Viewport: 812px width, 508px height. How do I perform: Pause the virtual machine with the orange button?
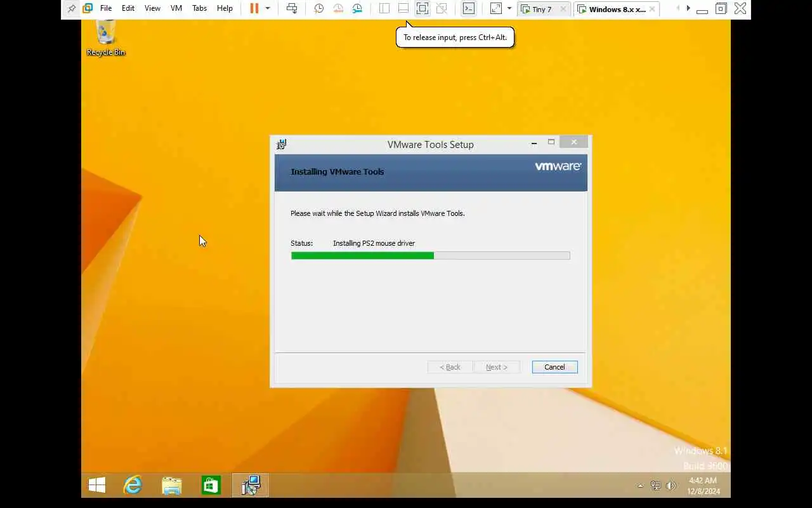[254, 8]
